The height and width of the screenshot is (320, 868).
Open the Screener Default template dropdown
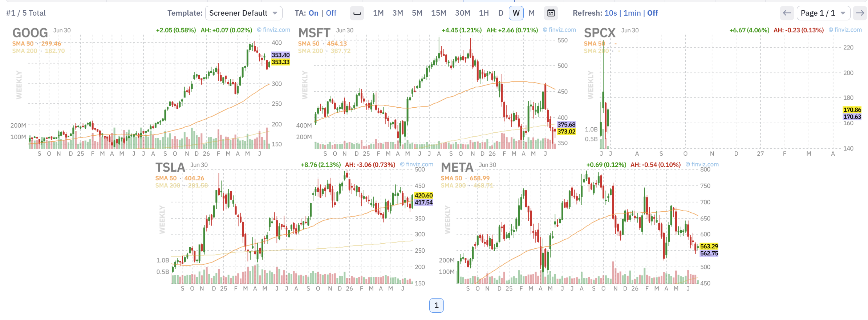pos(244,13)
